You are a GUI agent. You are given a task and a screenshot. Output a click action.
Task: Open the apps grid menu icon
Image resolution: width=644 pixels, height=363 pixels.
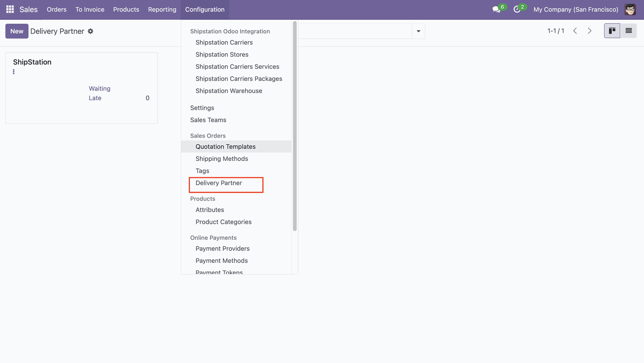[x=10, y=9]
